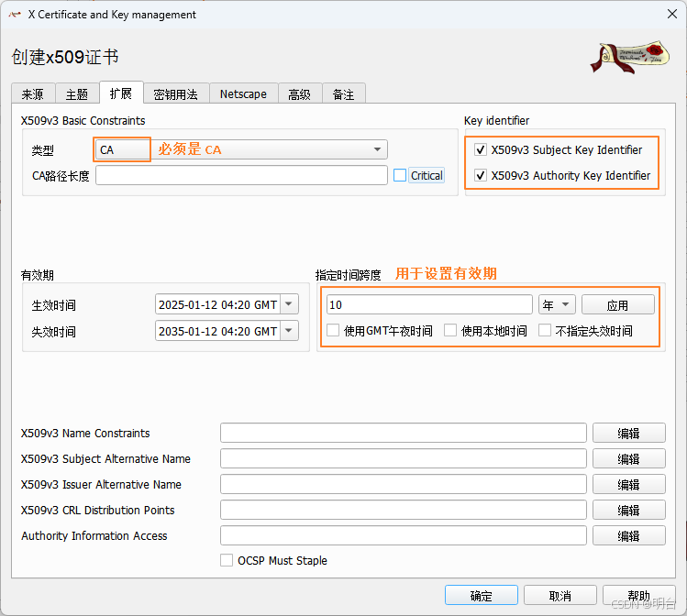
Task: Click the 失效时间 date field
Action: click(217, 331)
